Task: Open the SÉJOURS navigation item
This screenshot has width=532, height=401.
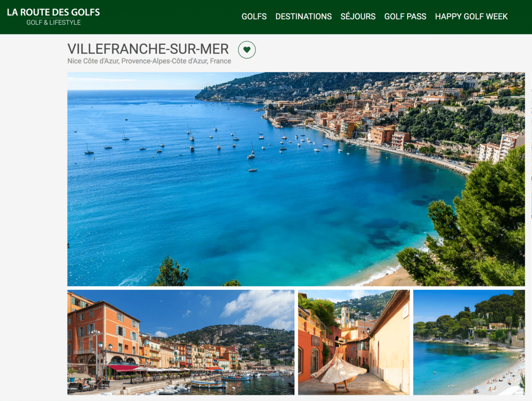Action: pos(358,16)
